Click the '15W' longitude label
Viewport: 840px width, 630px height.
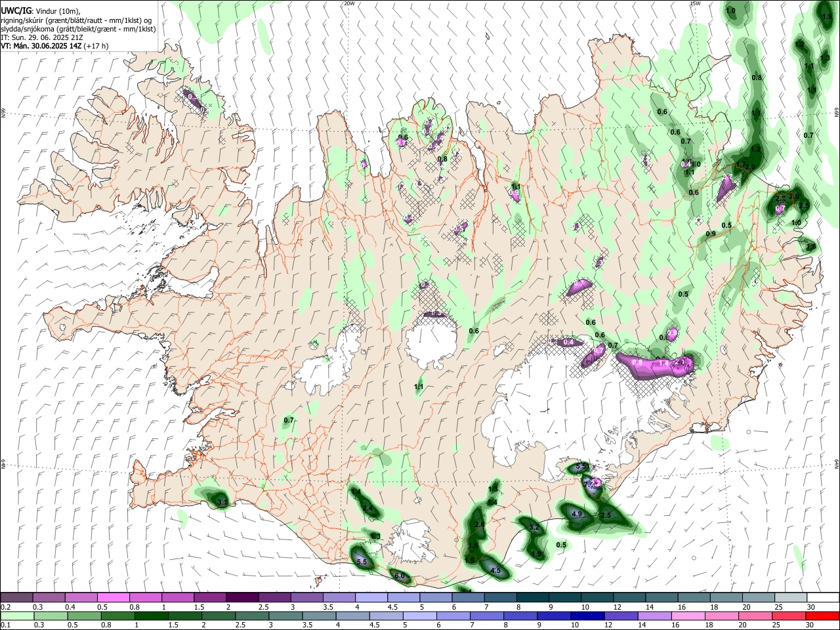(695, 3)
